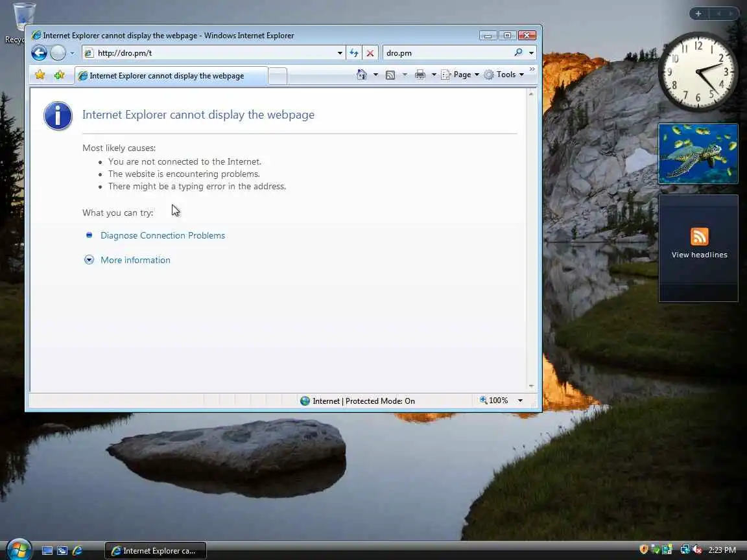Open the recent pages dropdown beside Forward
The width and height of the screenshot is (747, 560).
coord(72,53)
